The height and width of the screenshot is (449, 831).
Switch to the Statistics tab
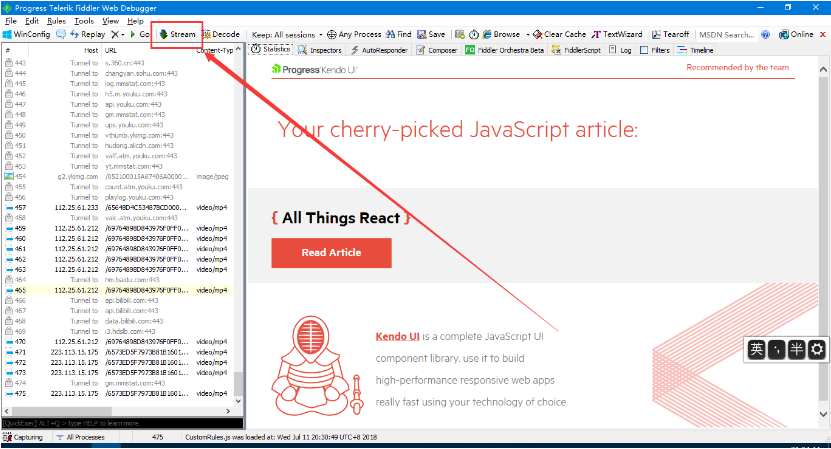[x=271, y=49]
